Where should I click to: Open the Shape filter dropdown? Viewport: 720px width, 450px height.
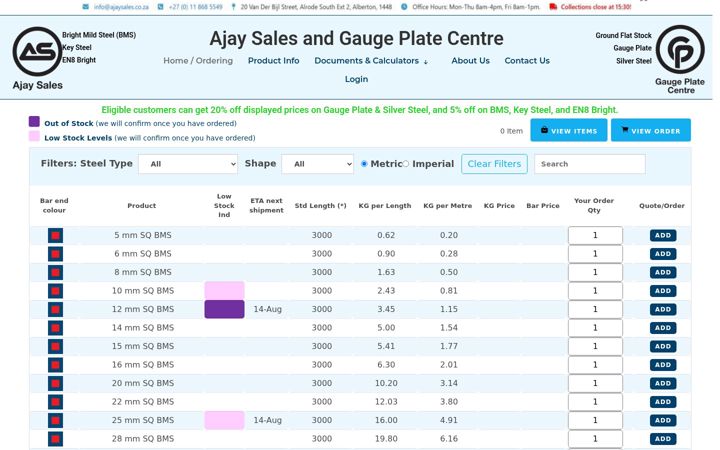click(318, 164)
